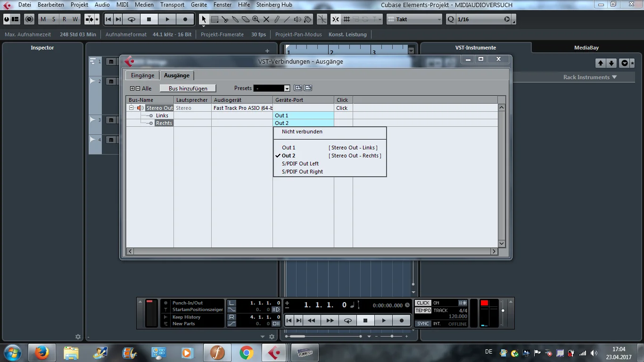Click the Out 1 port cell for Links
The image size is (644, 362).
(303, 115)
